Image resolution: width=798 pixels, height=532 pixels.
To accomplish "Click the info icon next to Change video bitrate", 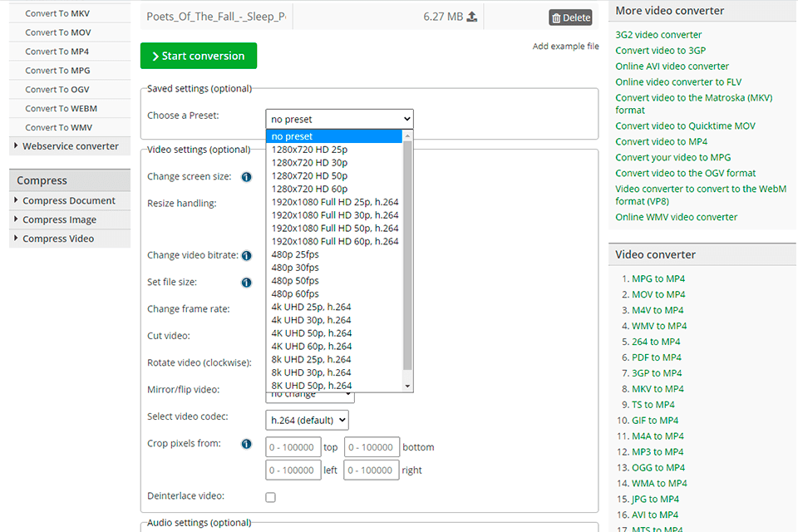I will 246,255.
